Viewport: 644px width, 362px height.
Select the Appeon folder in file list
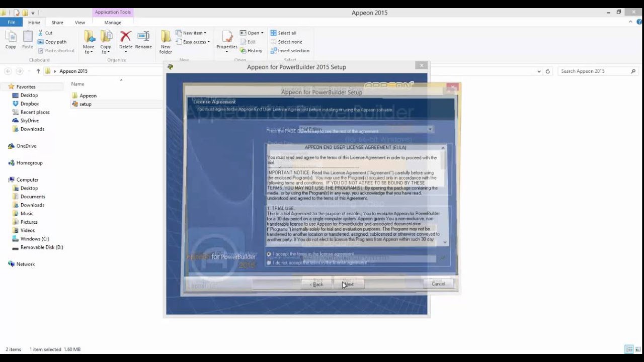[84, 96]
